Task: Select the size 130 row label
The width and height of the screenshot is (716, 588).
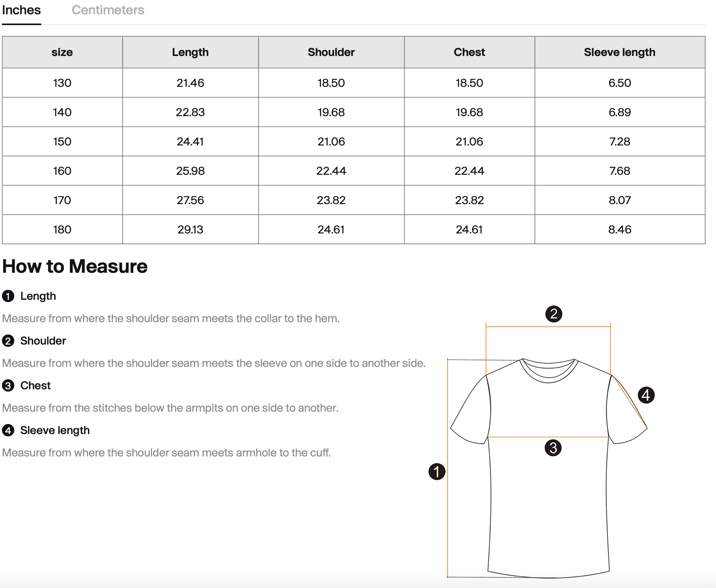Action: click(x=62, y=83)
